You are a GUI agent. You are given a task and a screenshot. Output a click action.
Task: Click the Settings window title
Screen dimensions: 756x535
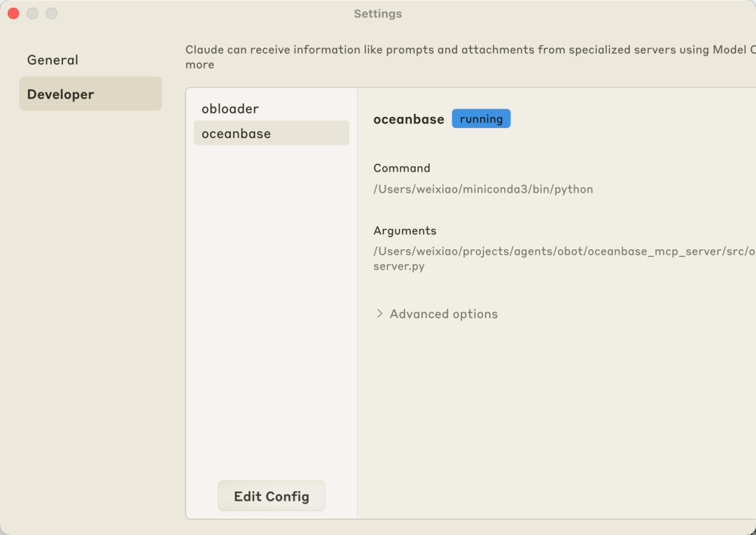378,13
